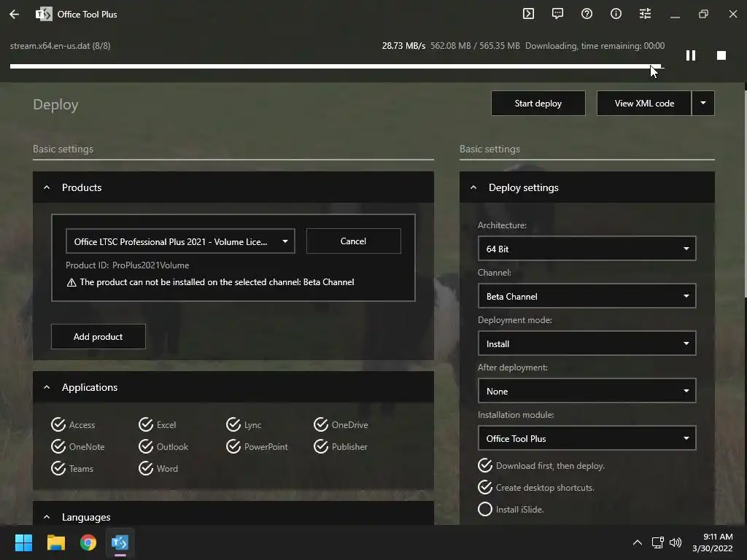
Task: Collapse the Deploy settings section
Action: coord(473,187)
